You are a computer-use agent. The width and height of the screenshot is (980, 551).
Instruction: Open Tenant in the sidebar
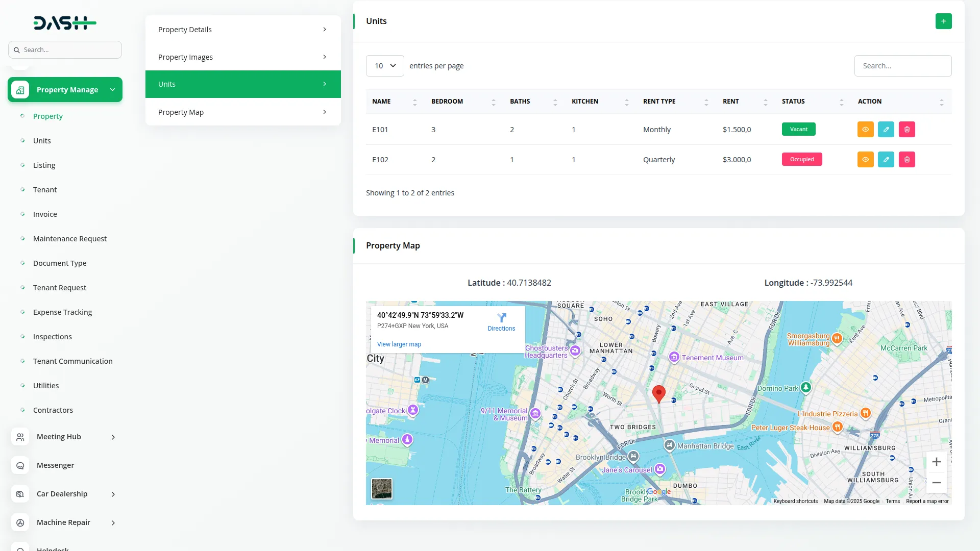coord(45,190)
